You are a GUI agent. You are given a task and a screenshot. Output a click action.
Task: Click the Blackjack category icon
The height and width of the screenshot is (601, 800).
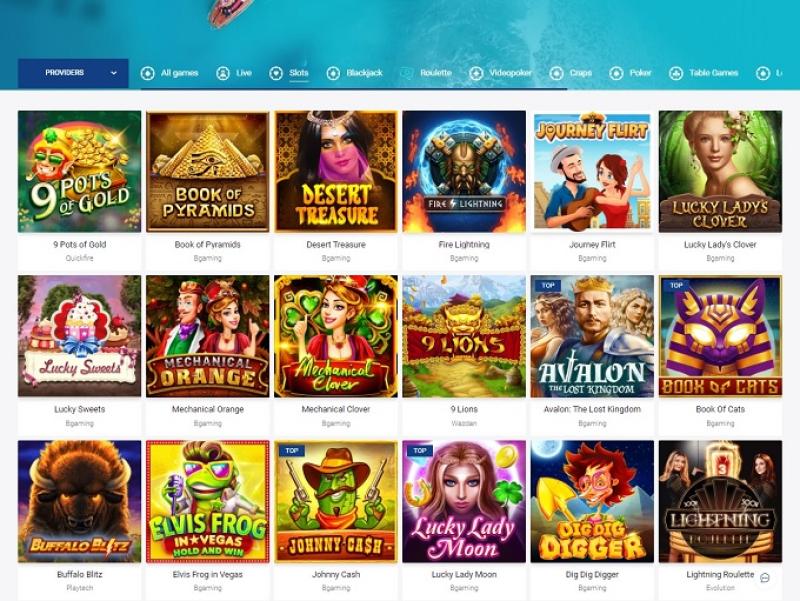tap(333, 73)
